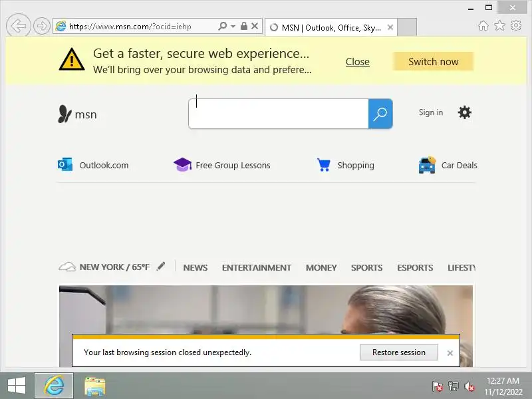Open the NEWS section

pyautogui.click(x=195, y=268)
